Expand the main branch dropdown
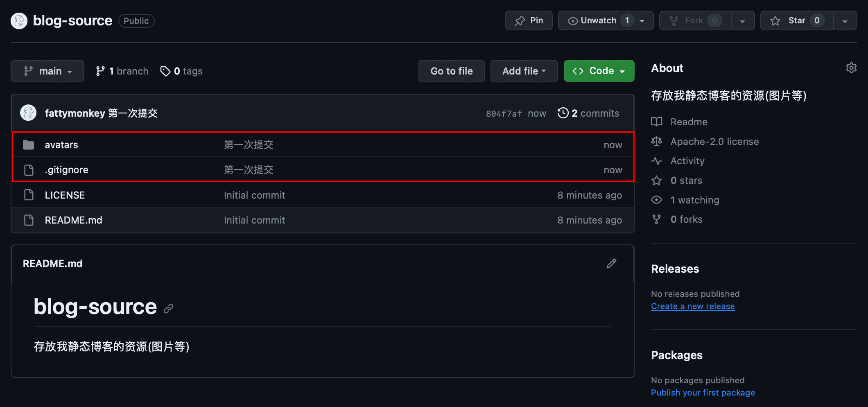 47,71
